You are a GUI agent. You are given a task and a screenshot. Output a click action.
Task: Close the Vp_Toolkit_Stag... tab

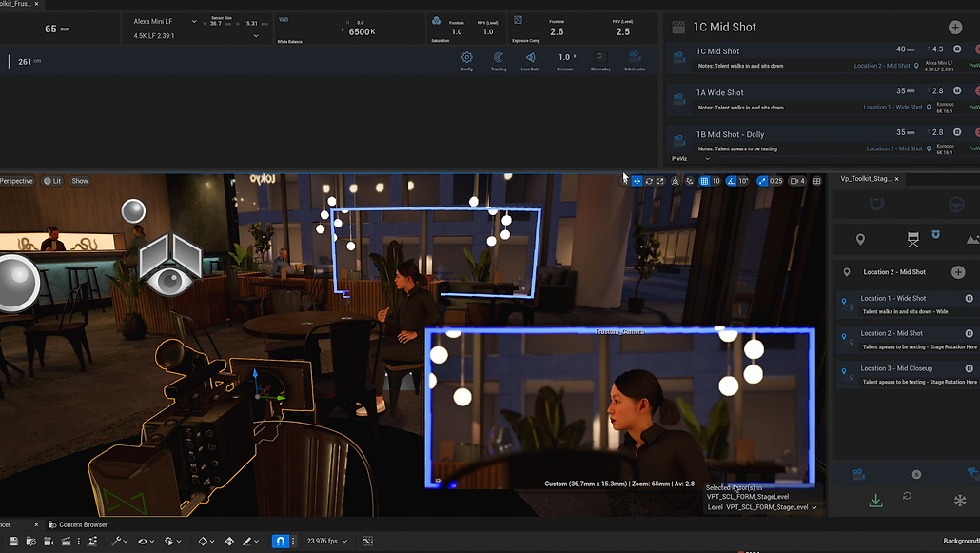(897, 179)
